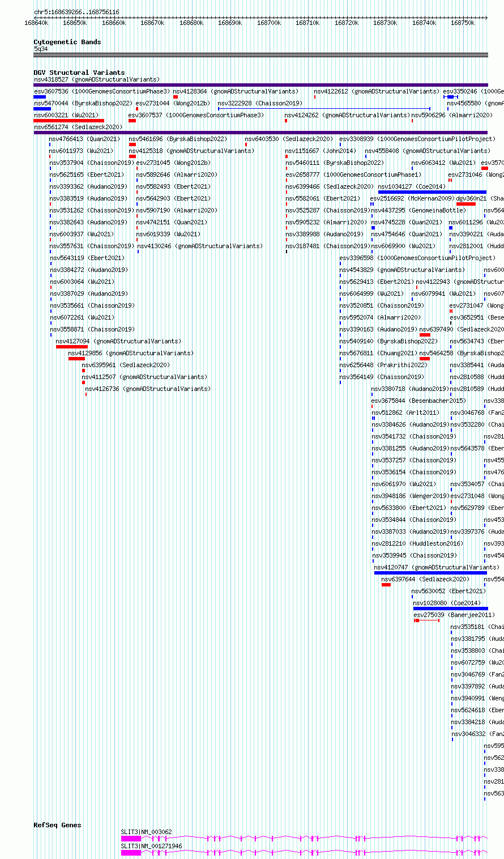The width and height of the screenshot is (504, 859).
Task: Open nsv2516692 (McKernan2009) variant
Action: click(412, 198)
